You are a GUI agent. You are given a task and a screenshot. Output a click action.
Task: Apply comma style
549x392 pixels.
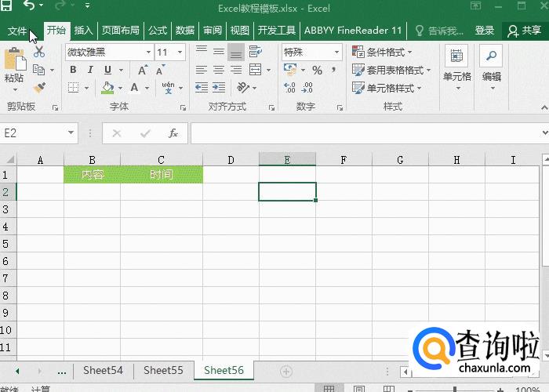(x=333, y=70)
